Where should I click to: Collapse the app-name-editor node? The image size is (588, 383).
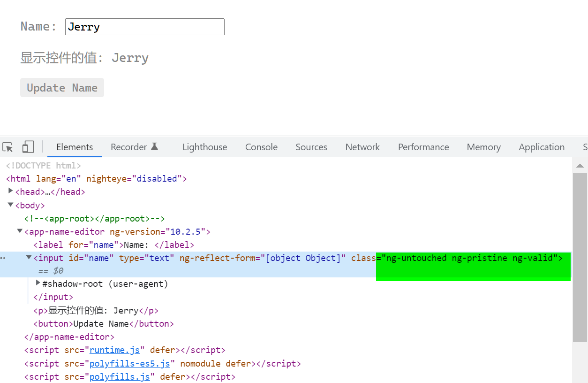(x=20, y=231)
